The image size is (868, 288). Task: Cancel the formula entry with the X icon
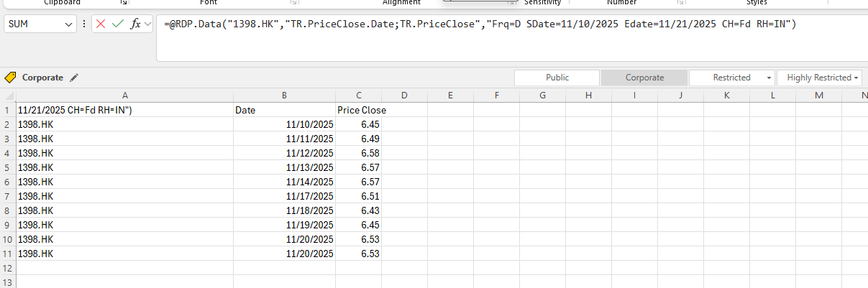click(x=101, y=24)
